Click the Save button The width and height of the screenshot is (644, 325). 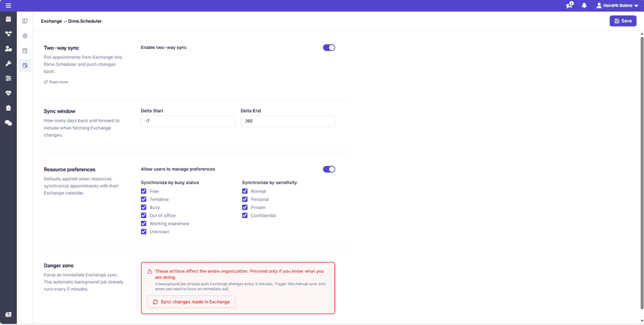623,21
